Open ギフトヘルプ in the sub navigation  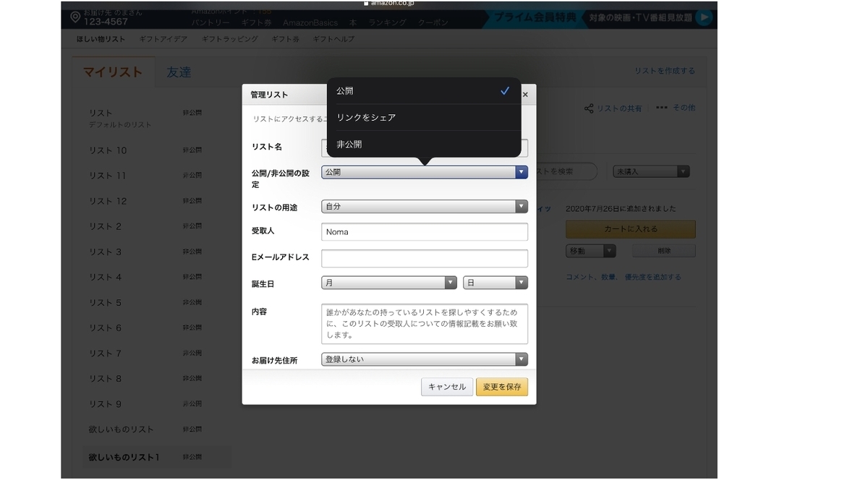point(333,39)
